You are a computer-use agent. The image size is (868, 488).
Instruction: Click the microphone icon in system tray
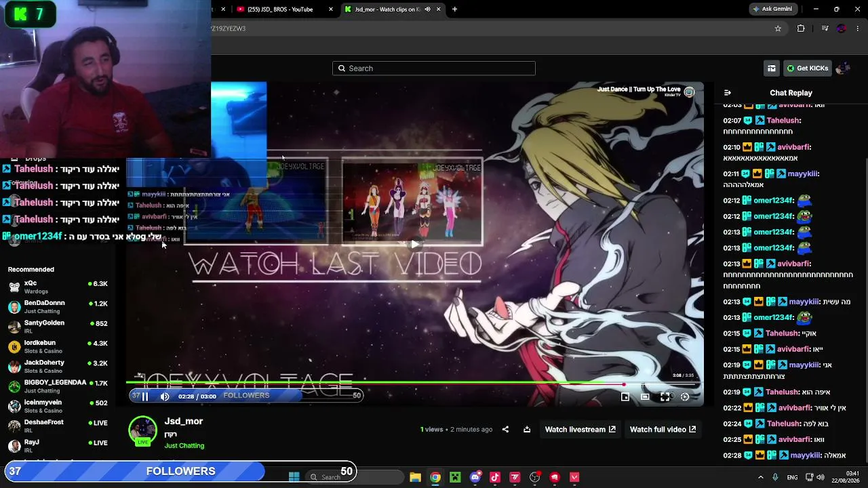coord(775,477)
